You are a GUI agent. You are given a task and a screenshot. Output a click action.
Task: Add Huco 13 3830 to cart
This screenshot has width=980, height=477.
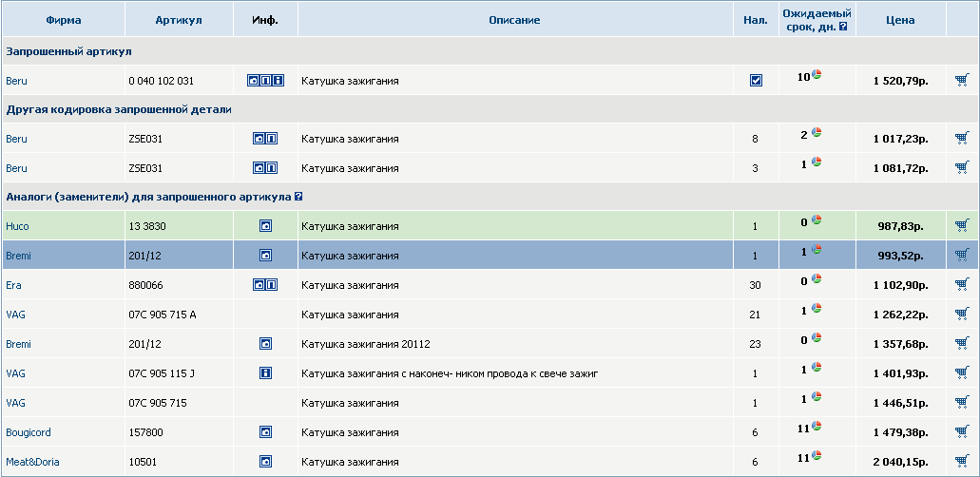point(962,226)
